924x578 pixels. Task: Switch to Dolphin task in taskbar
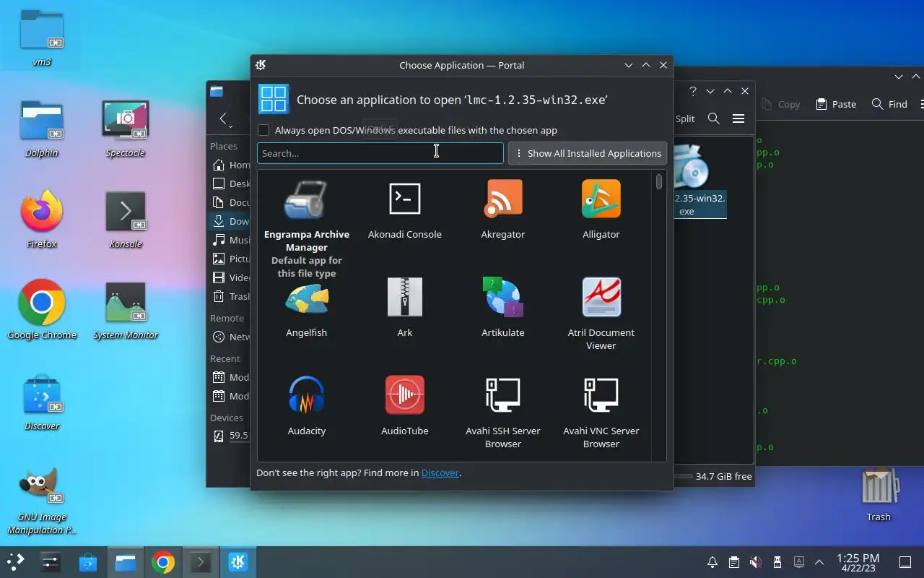pos(126,562)
